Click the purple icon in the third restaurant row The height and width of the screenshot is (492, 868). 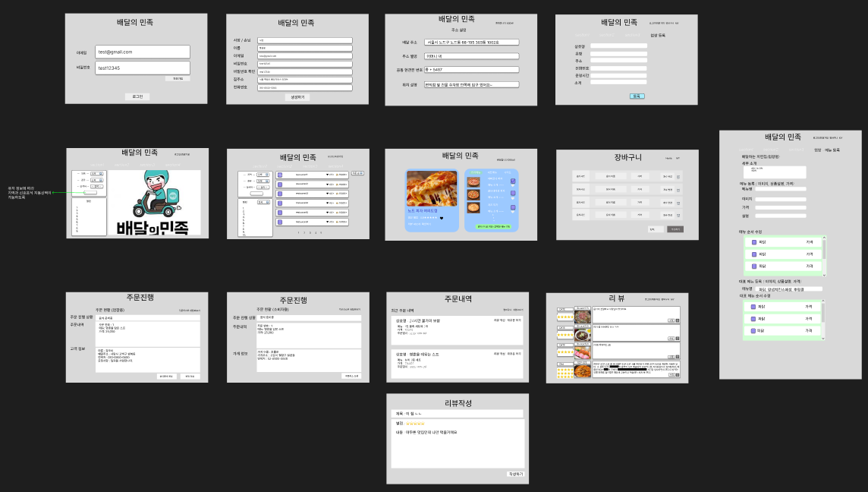(x=280, y=194)
